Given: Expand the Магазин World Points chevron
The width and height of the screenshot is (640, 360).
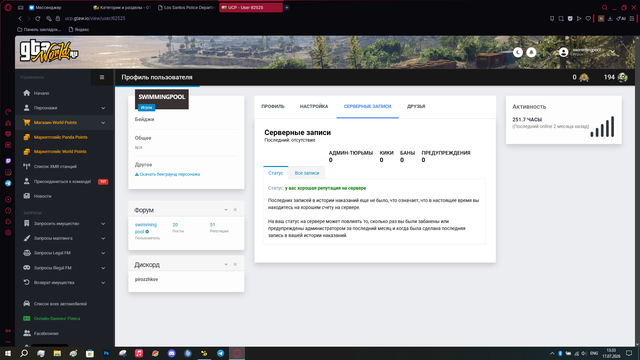Looking at the screenshot, I should [x=103, y=123].
